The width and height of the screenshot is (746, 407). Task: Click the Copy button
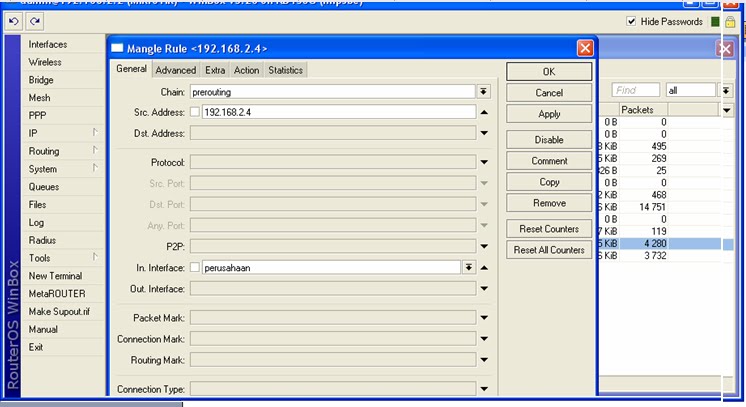point(549,182)
